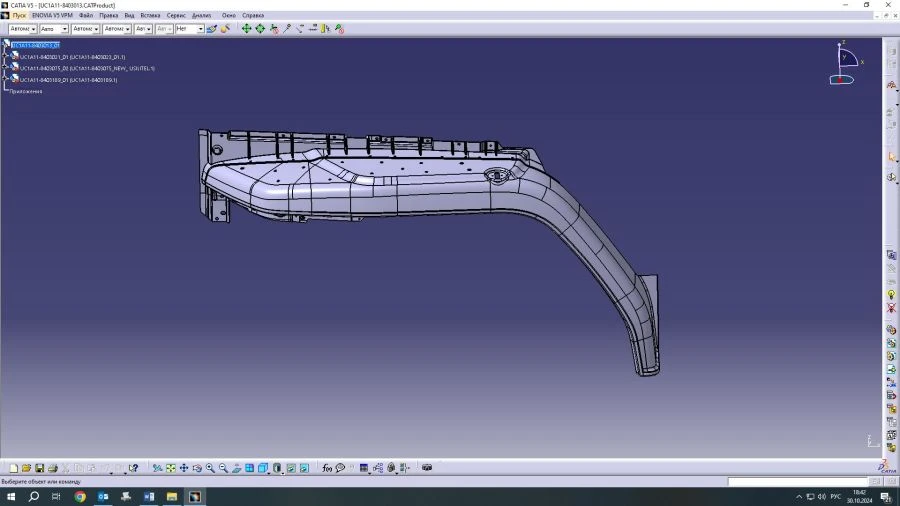Click the Print icon in bottom toolbar
The height and width of the screenshot is (506, 900).
coord(53,468)
